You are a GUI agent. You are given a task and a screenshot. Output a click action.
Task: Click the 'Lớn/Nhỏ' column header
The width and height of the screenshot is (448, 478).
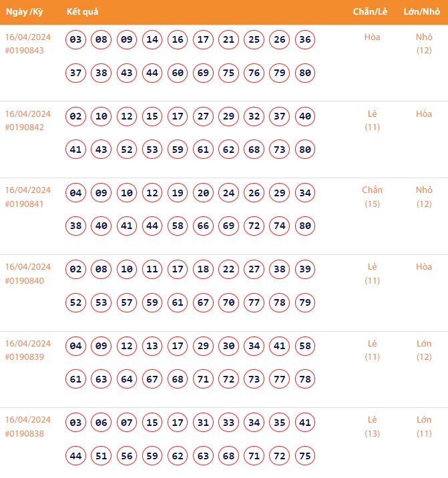pyautogui.click(x=422, y=12)
